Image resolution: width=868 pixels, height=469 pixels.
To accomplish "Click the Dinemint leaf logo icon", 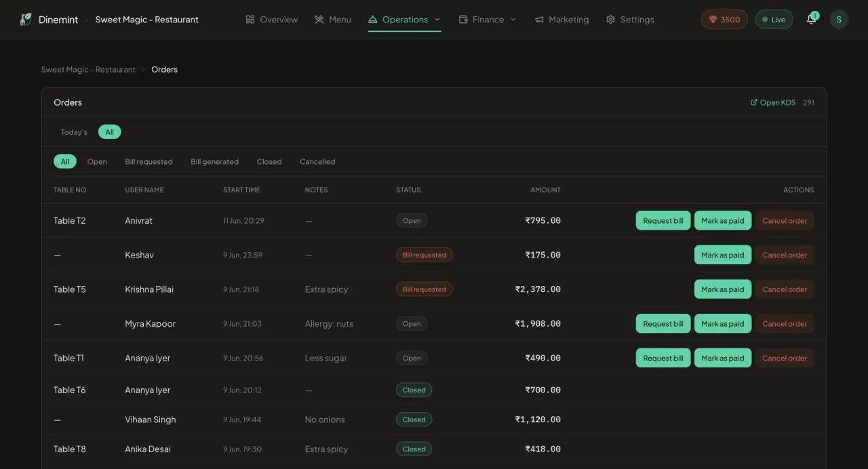I will [x=26, y=19].
